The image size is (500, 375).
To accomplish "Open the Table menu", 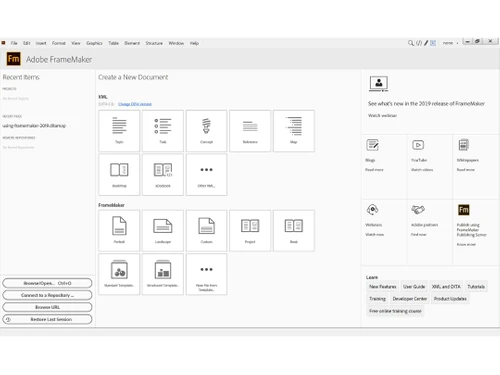I will pyautogui.click(x=113, y=43).
